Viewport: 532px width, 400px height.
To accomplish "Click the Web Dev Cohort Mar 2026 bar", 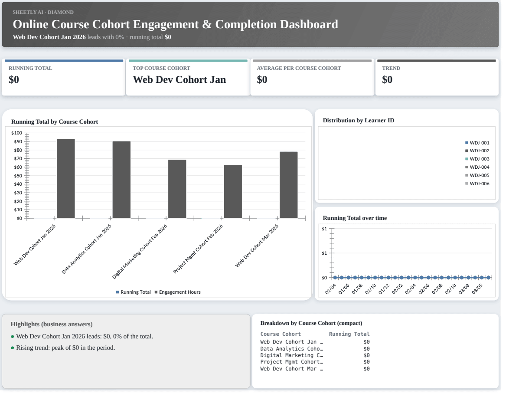I will click(x=289, y=185).
